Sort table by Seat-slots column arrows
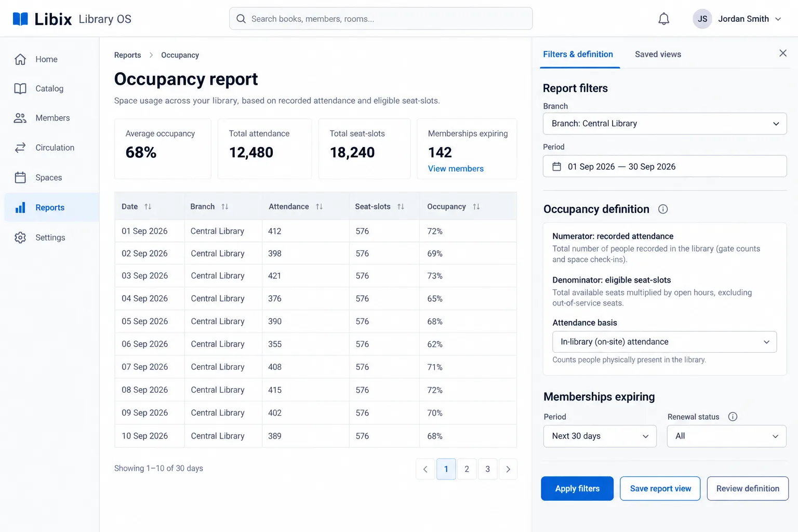Image resolution: width=798 pixels, height=532 pixels. coord(401,207)
